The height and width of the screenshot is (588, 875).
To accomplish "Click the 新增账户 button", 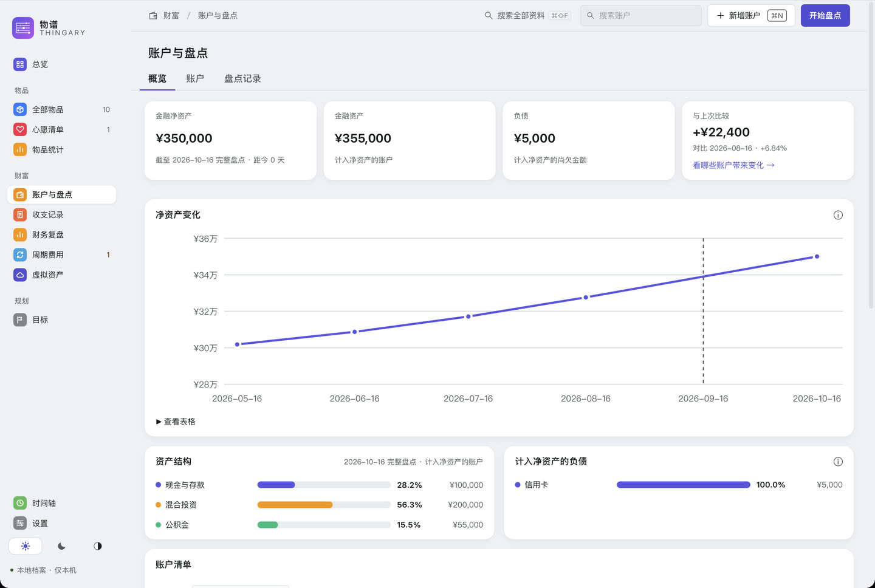I will point(751,16).
